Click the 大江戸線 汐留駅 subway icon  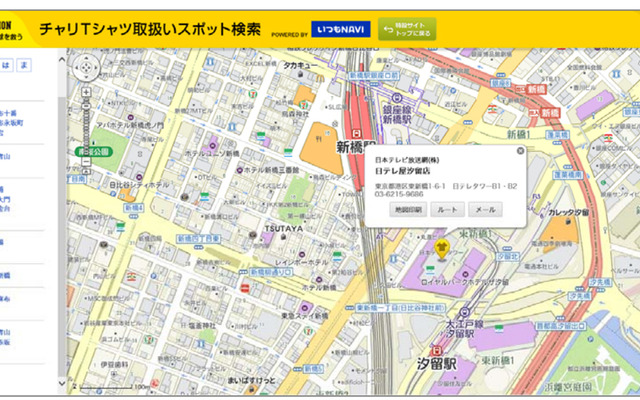pyautogui.click(x=464, y=313)
